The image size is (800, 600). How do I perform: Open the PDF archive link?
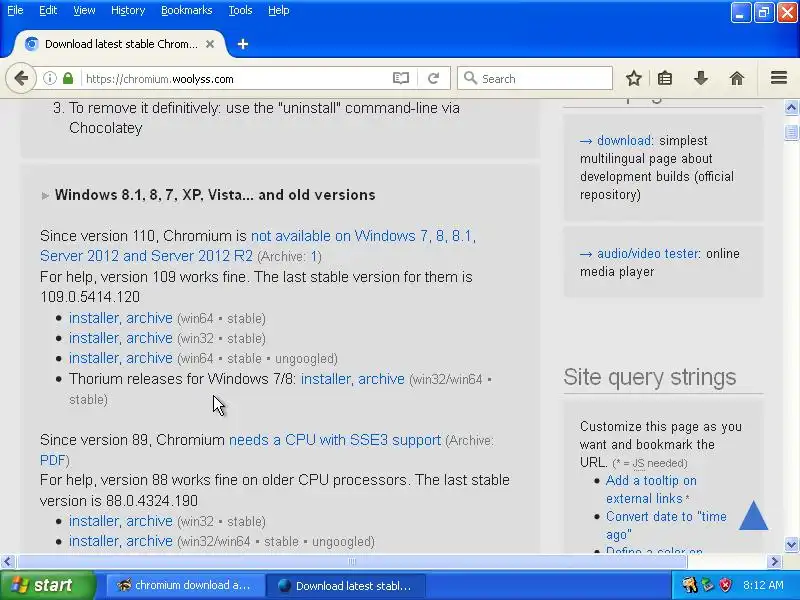(53, 460)
